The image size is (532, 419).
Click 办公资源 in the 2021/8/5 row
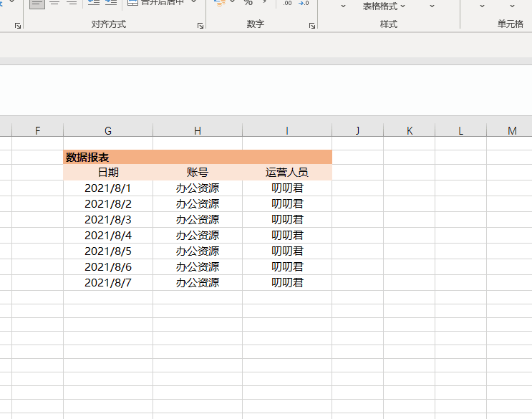(198, 251)
